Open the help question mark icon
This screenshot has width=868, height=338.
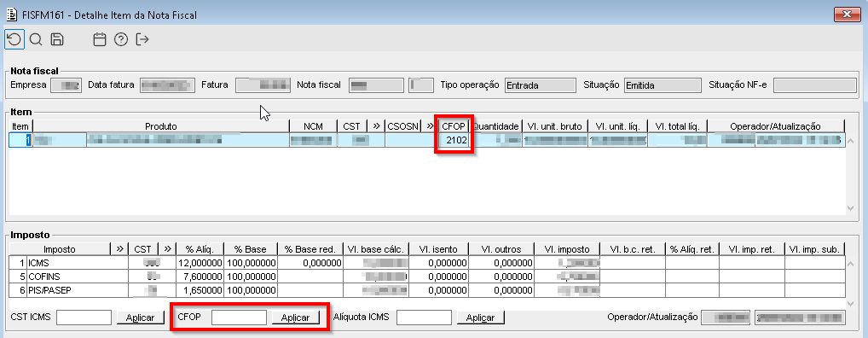coord(121,39)
